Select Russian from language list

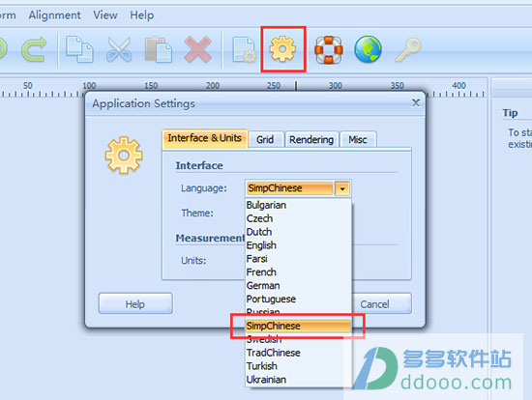[298, 311]
